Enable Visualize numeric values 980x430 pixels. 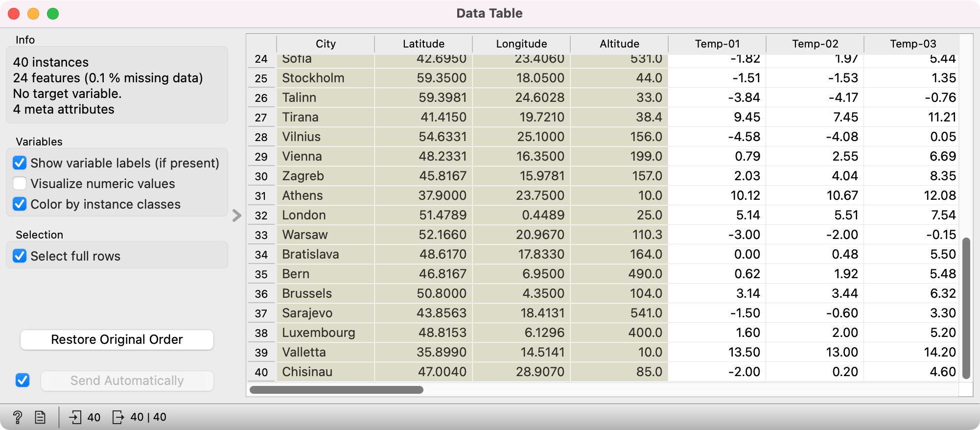20,183
